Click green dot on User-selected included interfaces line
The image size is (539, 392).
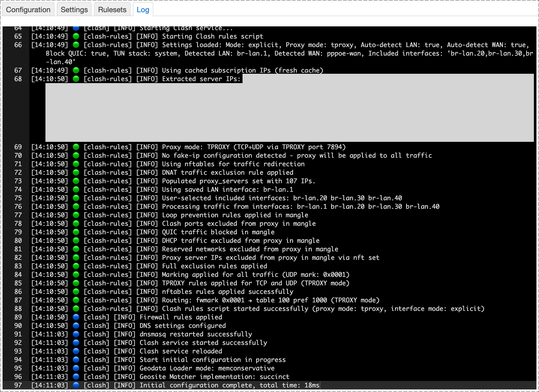[x=76, y=198]
